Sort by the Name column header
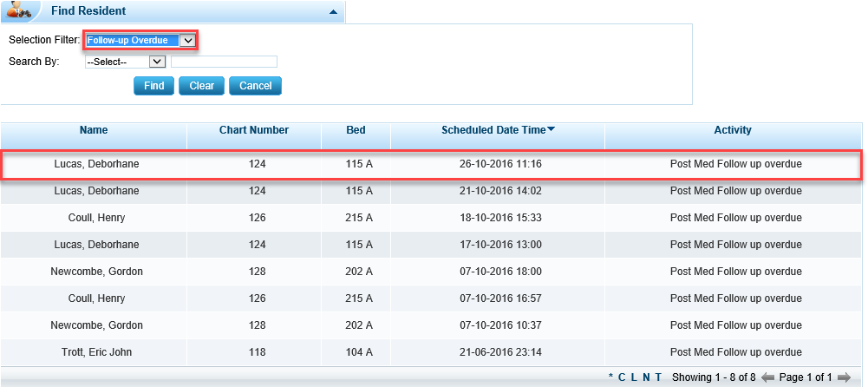The width and height of the screenshot is (868, 387). coord(94,130)
